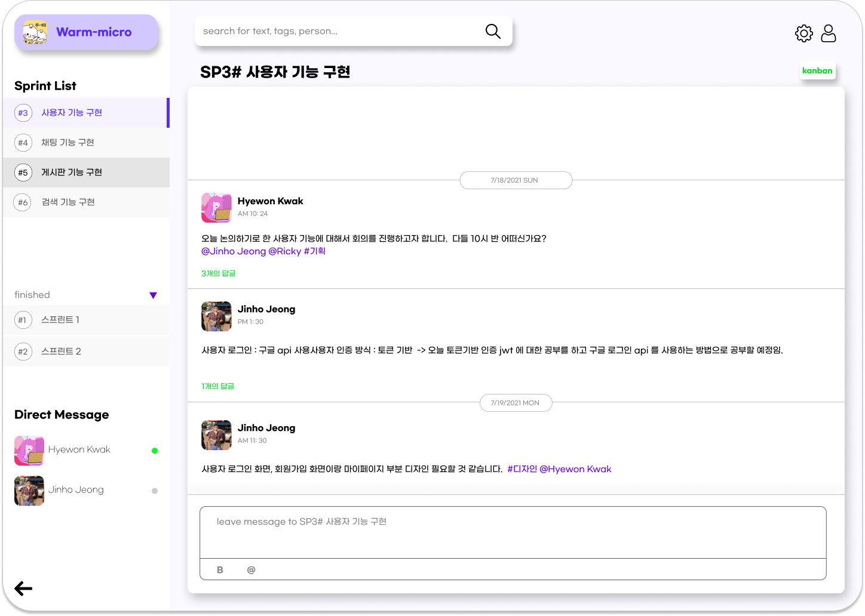Click the Warm-micro workspace title
865x616 pixels.
tap(94, 32)
